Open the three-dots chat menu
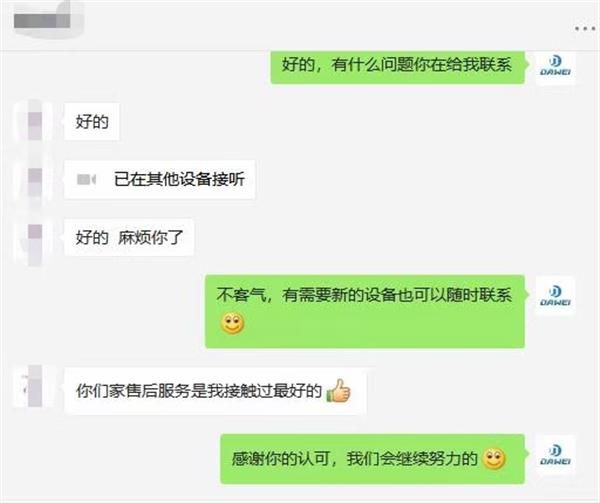600x503 pixels. tap(585, 28)
